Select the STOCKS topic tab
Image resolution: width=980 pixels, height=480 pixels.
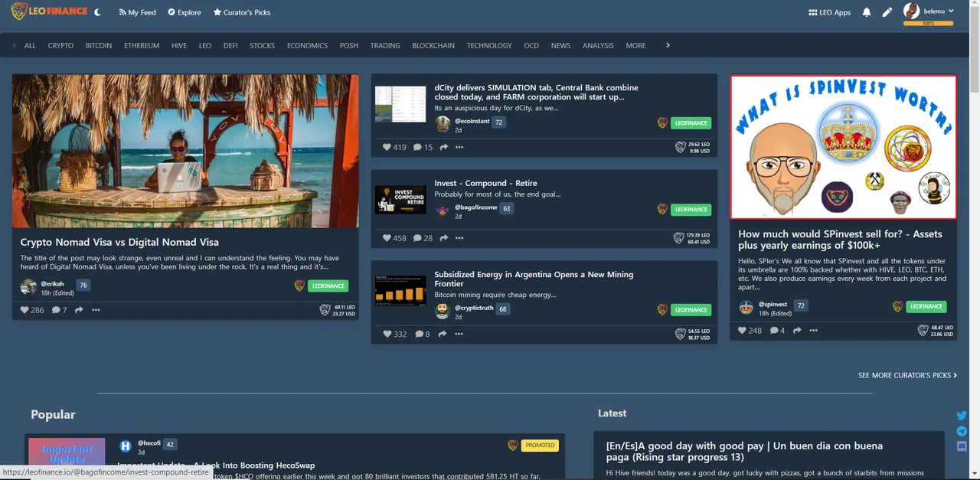[x=262, y=45]
